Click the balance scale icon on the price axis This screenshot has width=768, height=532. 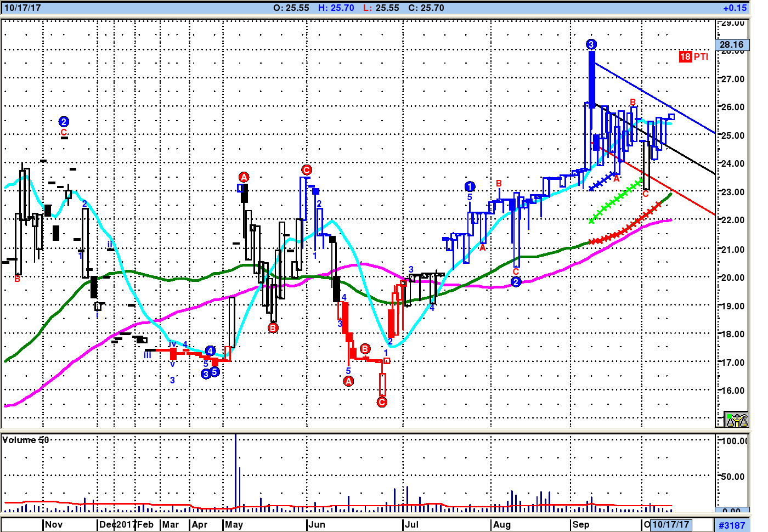736,420
